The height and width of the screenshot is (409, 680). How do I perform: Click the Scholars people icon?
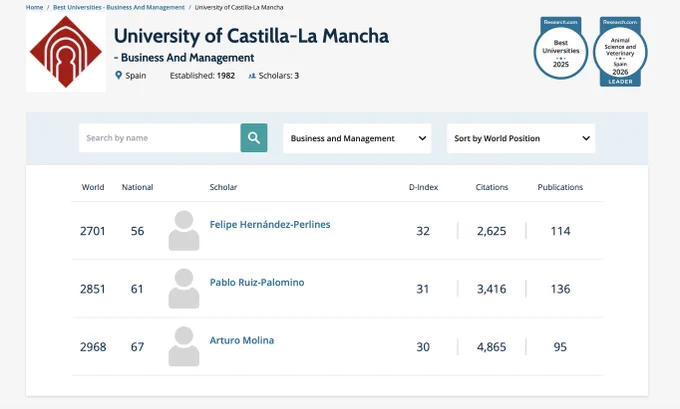coord(252,76)
